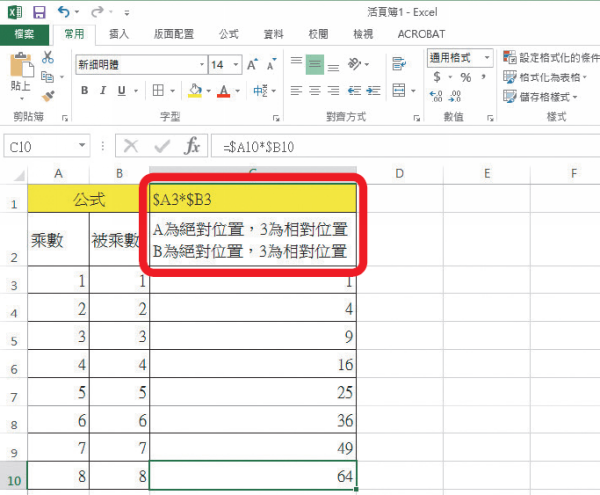This screenshot has width=600, height=495.
Task: Open the 對齊方式 group dialog launcher
Action: tap(417, 118)
